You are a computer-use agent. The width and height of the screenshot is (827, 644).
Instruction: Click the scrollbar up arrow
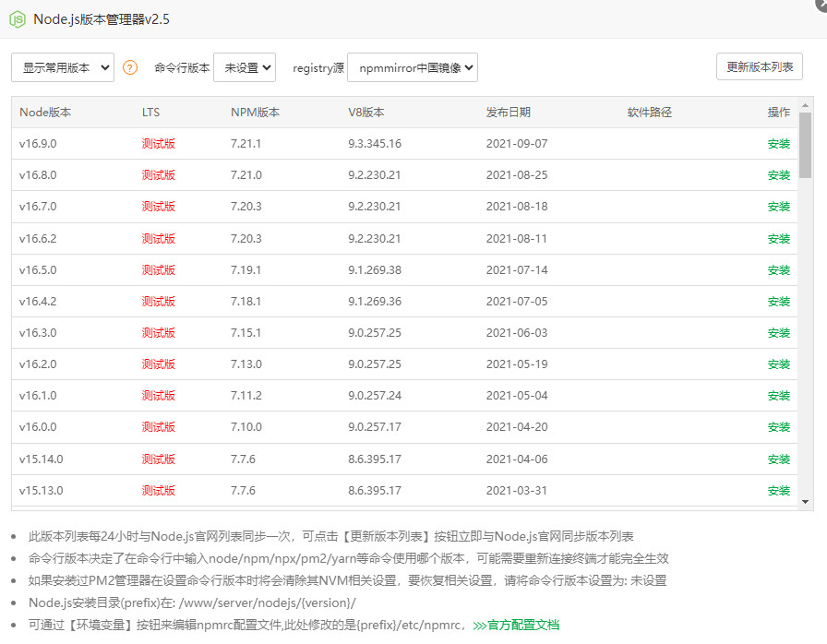805,106
